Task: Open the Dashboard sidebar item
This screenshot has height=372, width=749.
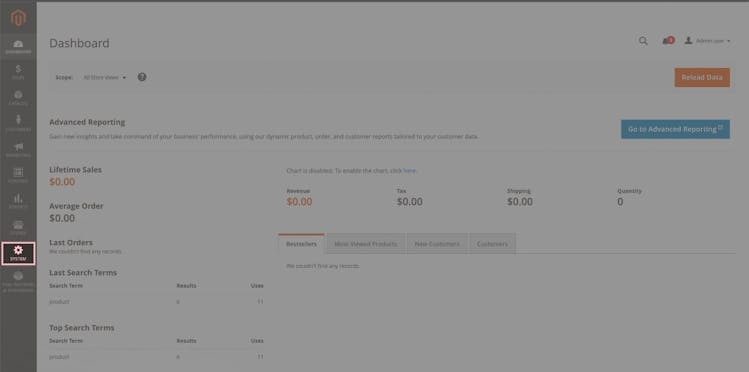Action: 18,47
